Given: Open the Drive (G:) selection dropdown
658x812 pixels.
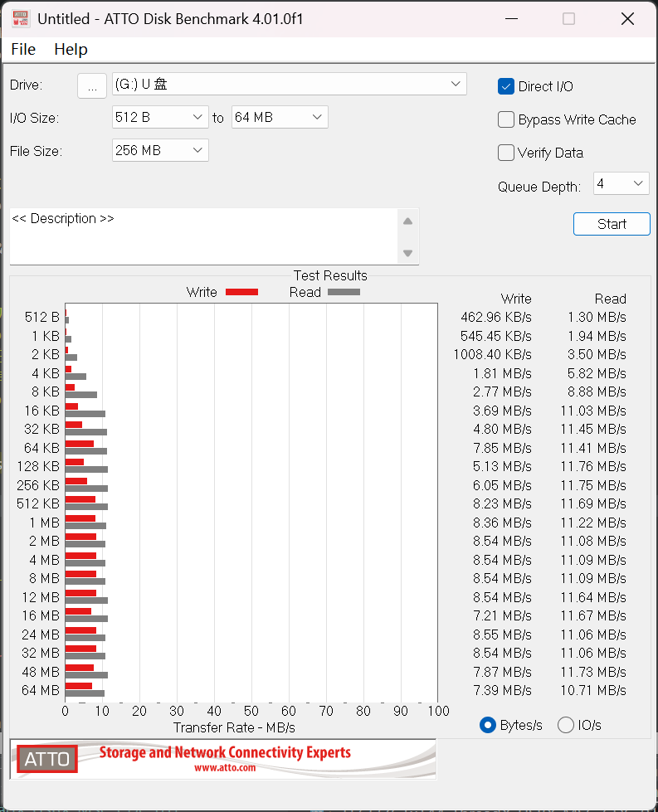Looking at the screenshot, I should coord(289,84).
